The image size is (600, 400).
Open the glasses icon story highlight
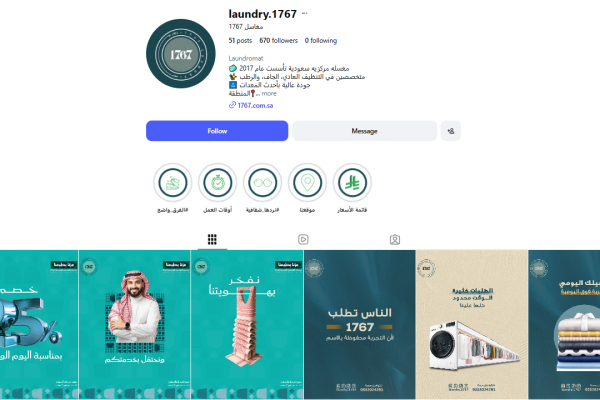click(x=262, y=183)
